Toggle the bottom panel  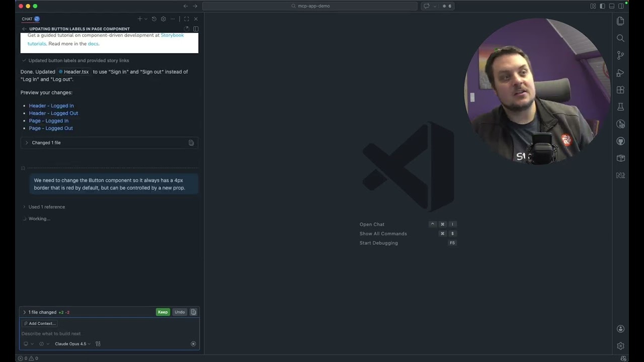[x=612, y=6]
